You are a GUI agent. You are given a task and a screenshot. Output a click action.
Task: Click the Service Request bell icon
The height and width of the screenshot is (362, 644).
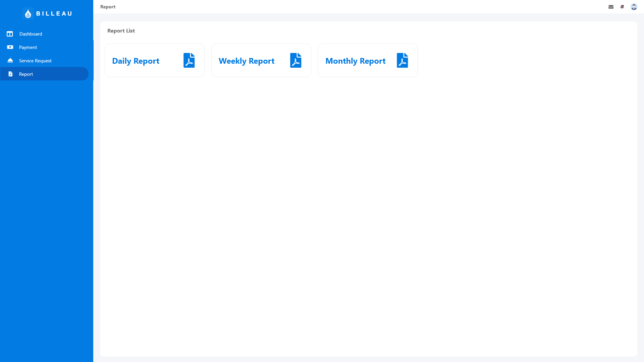[x=10, y=60]
